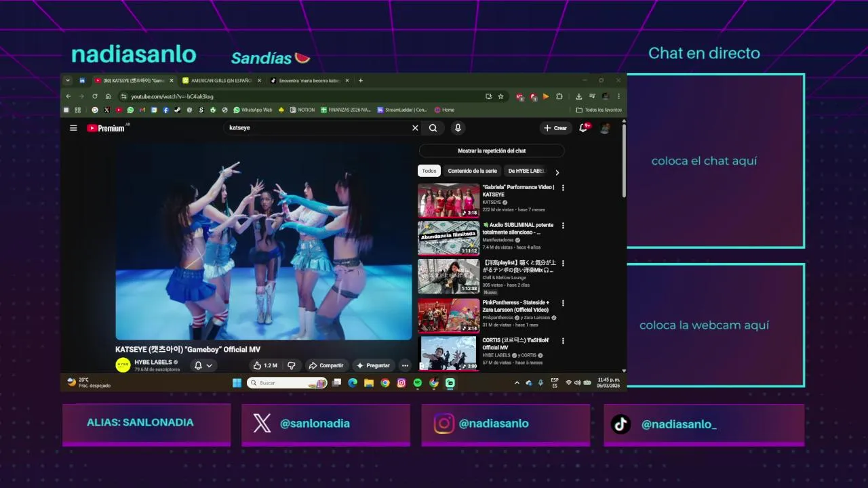Open Microsoft Edge from taskbar

[x=353, y=383]
